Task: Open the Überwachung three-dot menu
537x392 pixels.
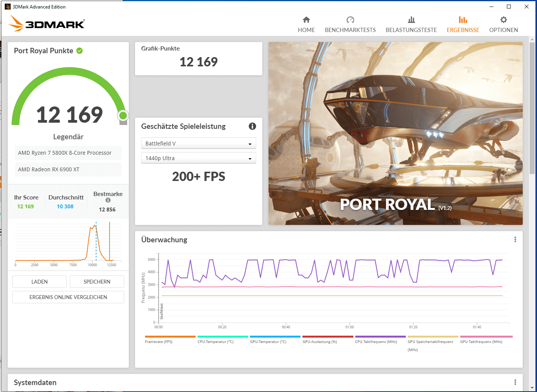Action: coord(515,240)
